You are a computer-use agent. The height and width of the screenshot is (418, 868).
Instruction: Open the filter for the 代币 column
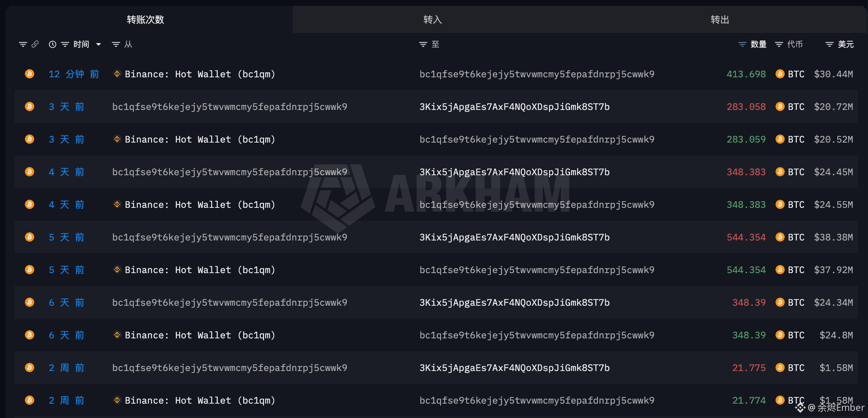click(779, 44)
